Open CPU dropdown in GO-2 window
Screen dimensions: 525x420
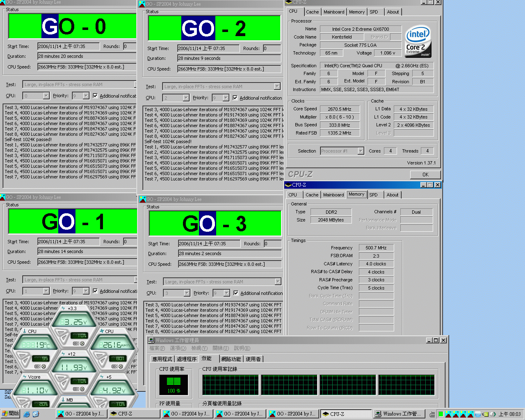coord(186,98)
